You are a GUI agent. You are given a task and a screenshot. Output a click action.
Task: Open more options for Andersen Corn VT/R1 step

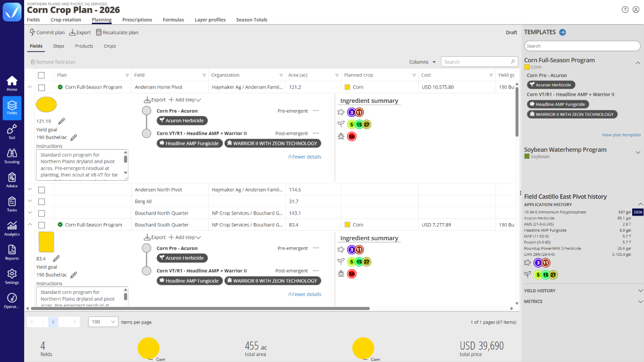(x=316, y=134)
